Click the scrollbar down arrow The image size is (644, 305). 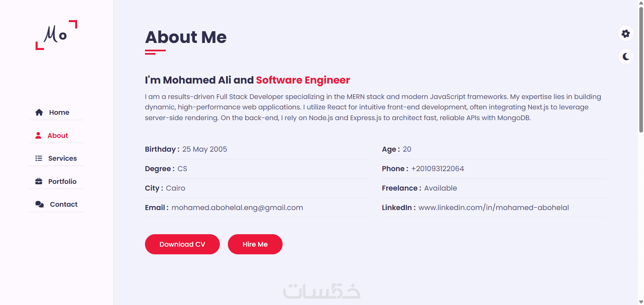pos(641,302)
